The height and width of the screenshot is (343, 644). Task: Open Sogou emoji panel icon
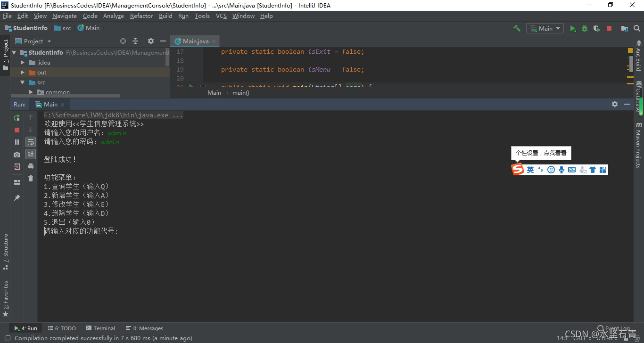551,170
